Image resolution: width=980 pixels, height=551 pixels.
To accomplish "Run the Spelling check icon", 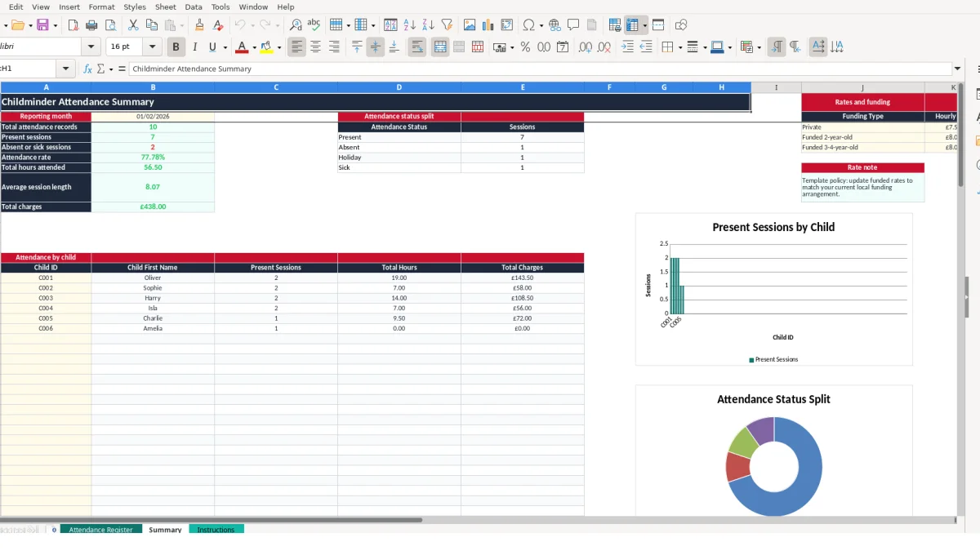I will pos(314,25).
